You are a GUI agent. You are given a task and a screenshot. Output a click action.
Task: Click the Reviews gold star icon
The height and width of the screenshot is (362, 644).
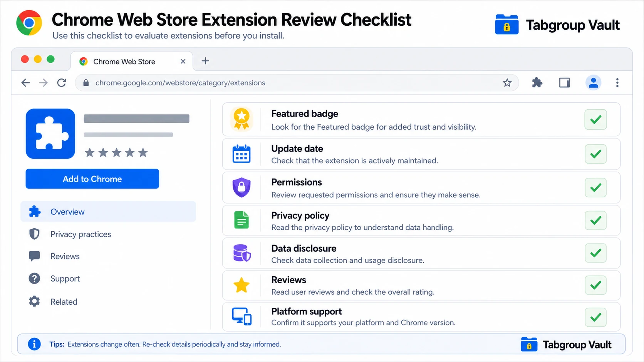[241, 286]
